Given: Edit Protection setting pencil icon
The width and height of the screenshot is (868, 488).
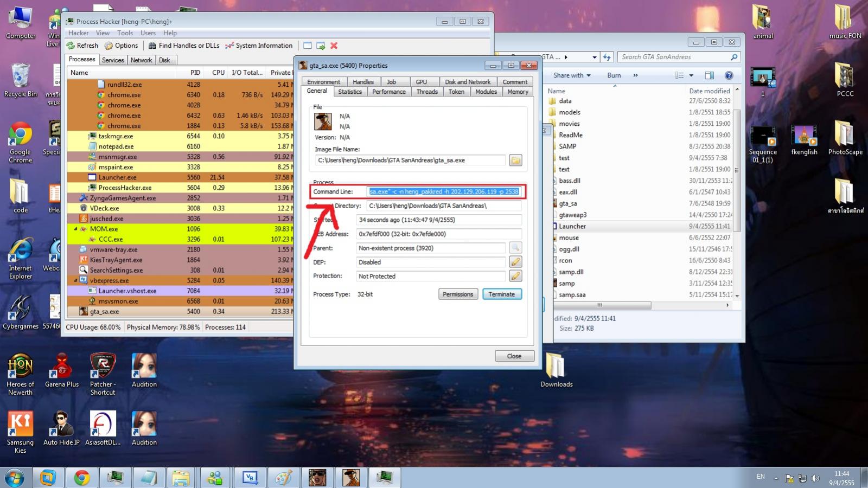Looking at the screenshot, I should click(515, 276).
